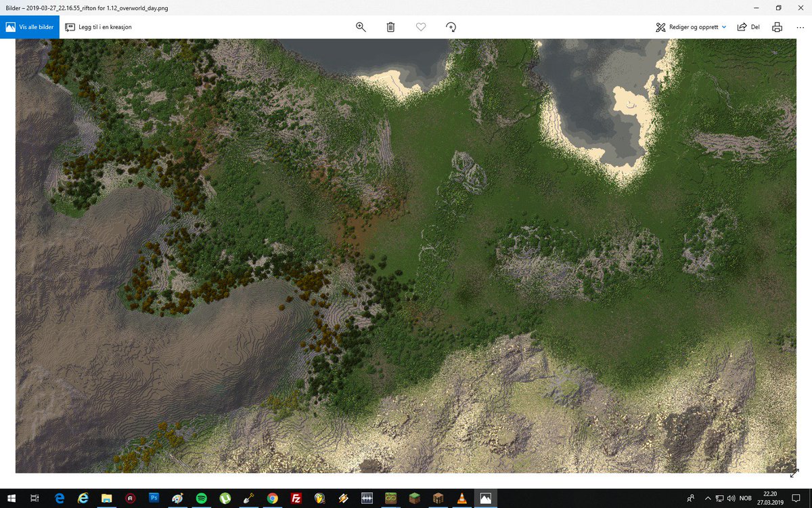Open network status tray icon
The height and width of the screenshot is (508, 812).
point(719,498)
